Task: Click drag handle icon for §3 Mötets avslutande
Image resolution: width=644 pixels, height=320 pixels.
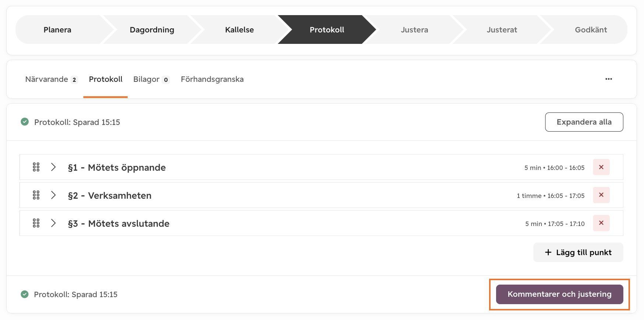Action: click(x=36, y=223)
